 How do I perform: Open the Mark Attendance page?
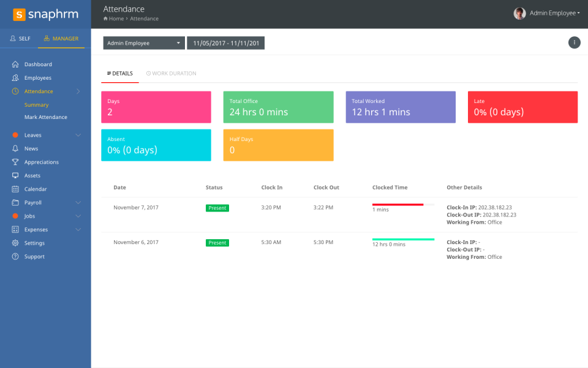click(46, 117)
